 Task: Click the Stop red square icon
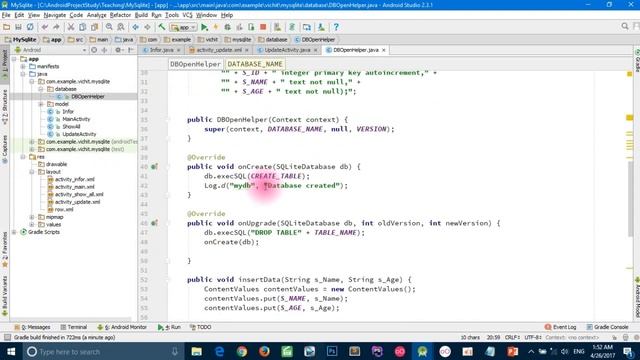tap(263, 27)
